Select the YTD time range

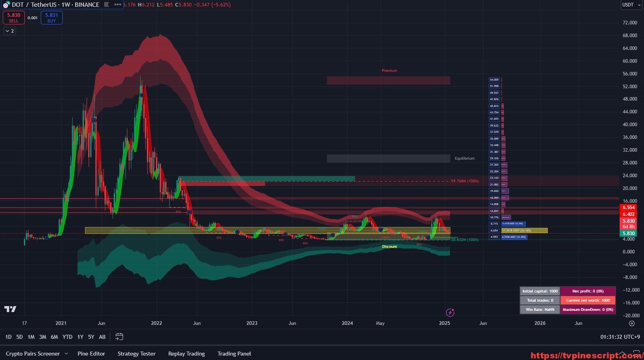pos(67,337)
